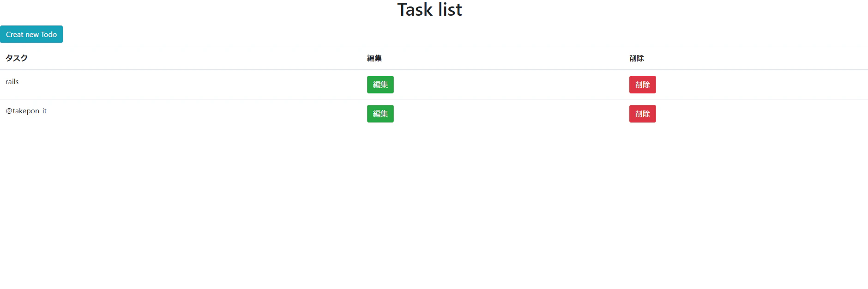Screen dimensions: 868x289
Task: Open the green 編集 button in rails row
Action: (380, 85)
